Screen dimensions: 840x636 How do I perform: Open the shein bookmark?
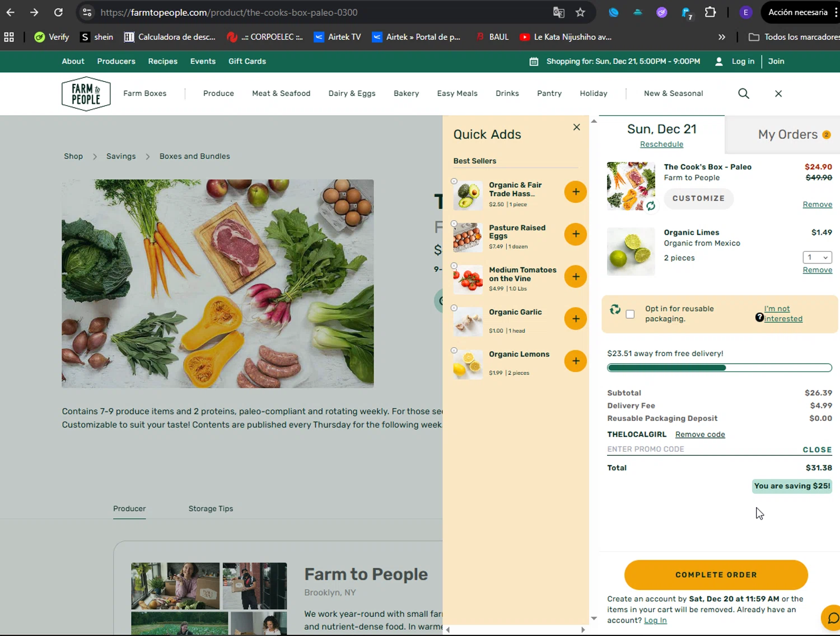pos(97,37)
